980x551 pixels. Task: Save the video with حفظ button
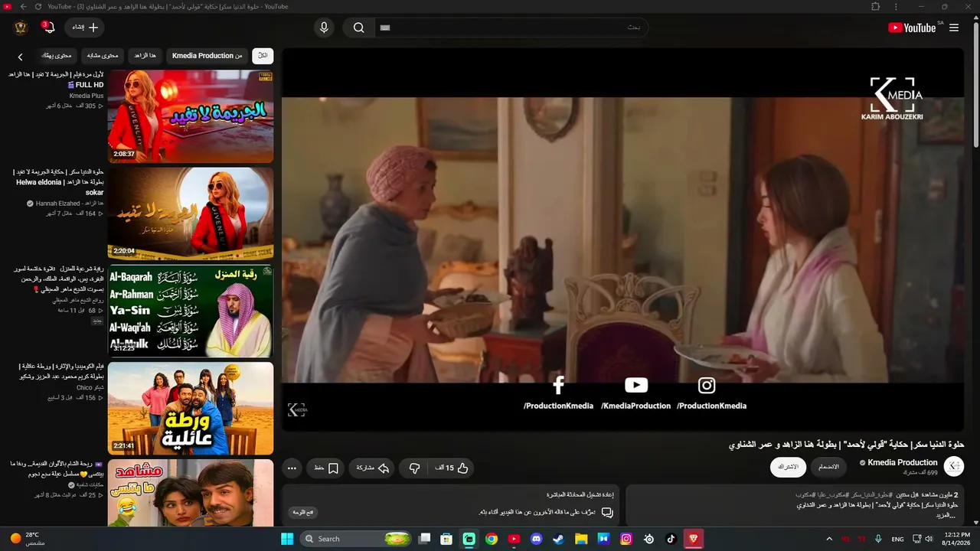[326, 468]
